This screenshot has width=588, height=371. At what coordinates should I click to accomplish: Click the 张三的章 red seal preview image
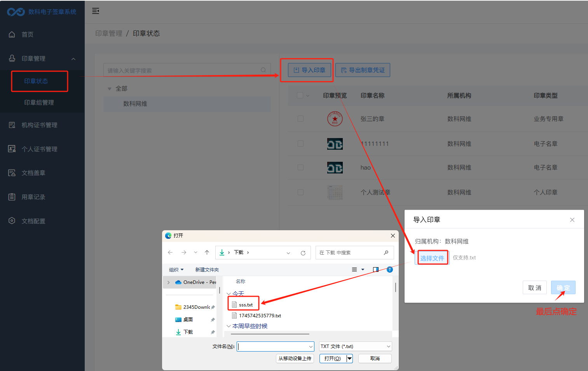pos(335,119)
